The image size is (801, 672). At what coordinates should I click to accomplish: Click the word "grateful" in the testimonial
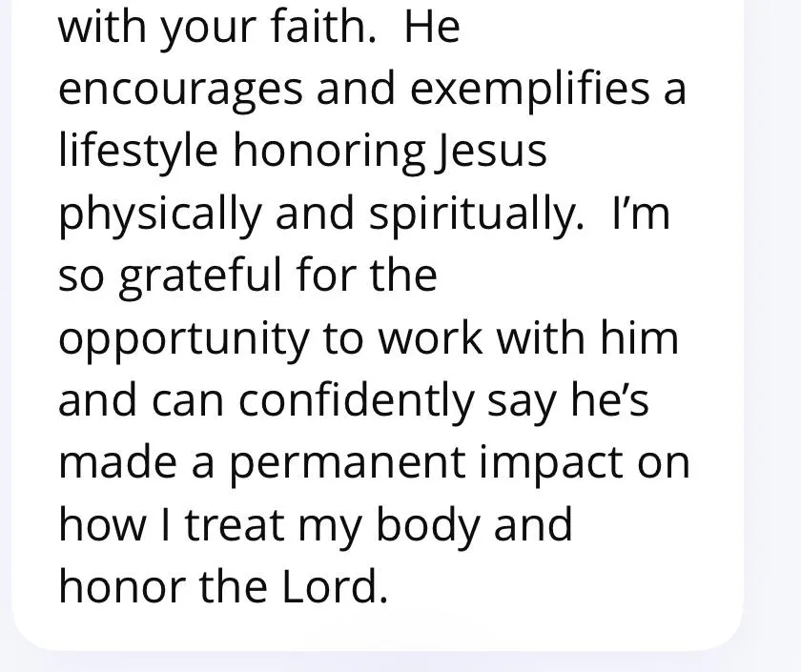(x=200, y=277)
